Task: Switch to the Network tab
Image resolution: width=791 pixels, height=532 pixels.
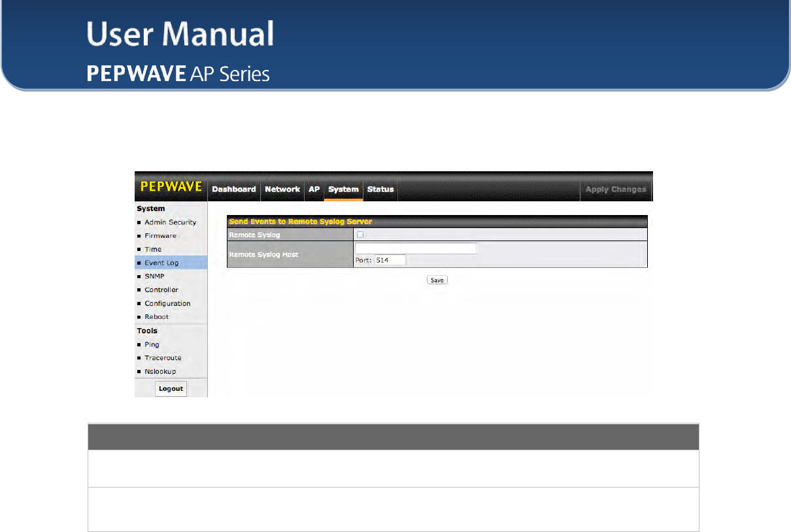Action: pos(282,189)
